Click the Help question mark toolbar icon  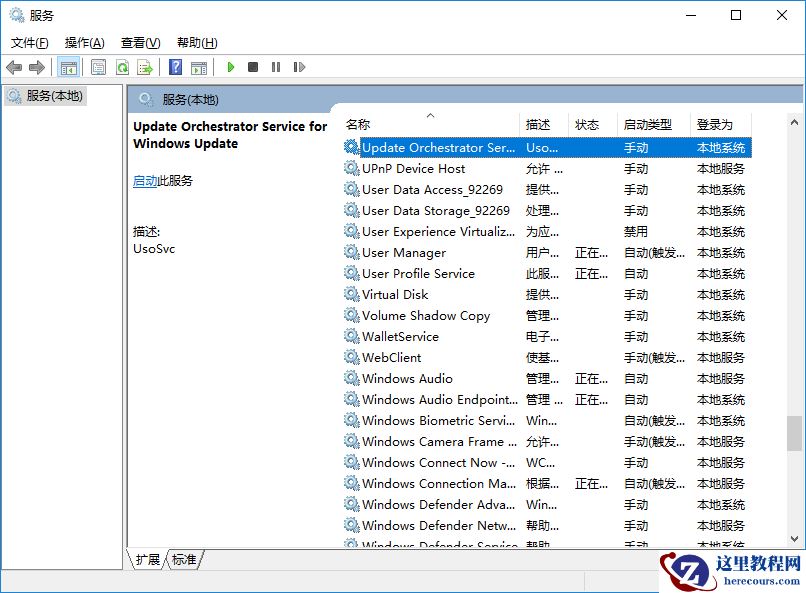point(176,67)
